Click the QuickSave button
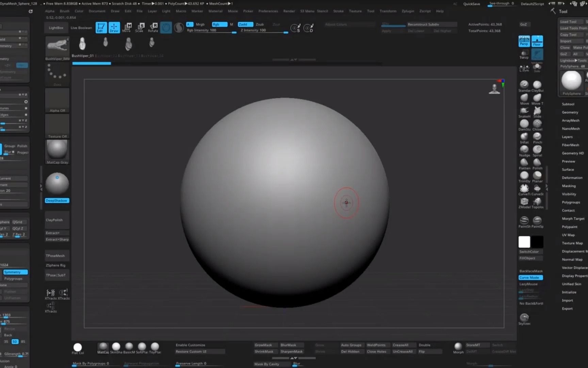 point(472,4)
